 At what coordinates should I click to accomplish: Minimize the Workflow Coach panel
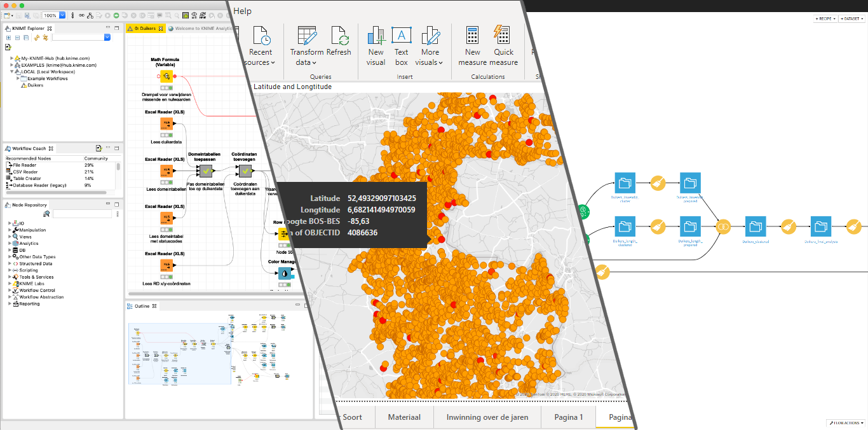tap(108, 148)
